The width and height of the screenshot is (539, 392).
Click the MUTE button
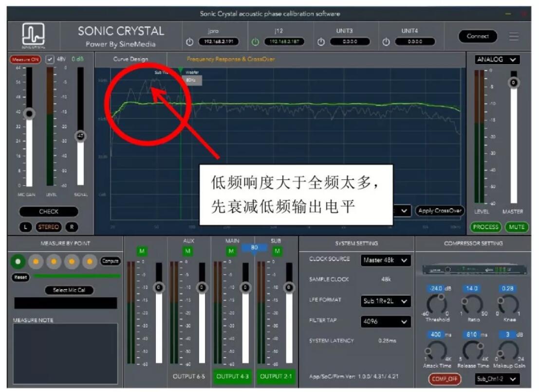517,227
